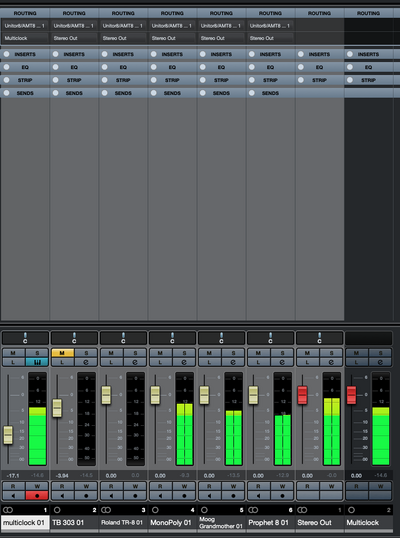Mute the multiclock 01 channel
The image size is (400, 538).
point(13,353)
